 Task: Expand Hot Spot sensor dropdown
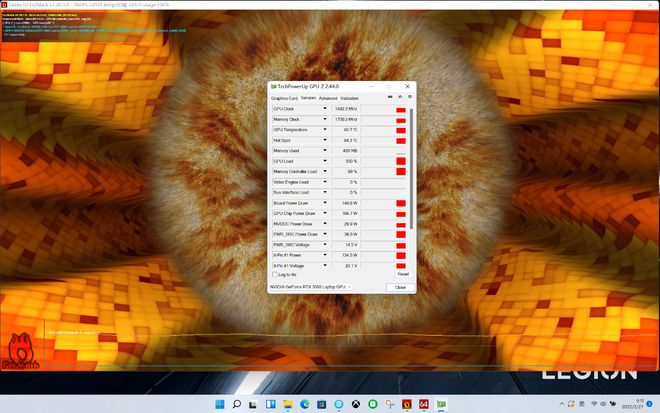325,140
